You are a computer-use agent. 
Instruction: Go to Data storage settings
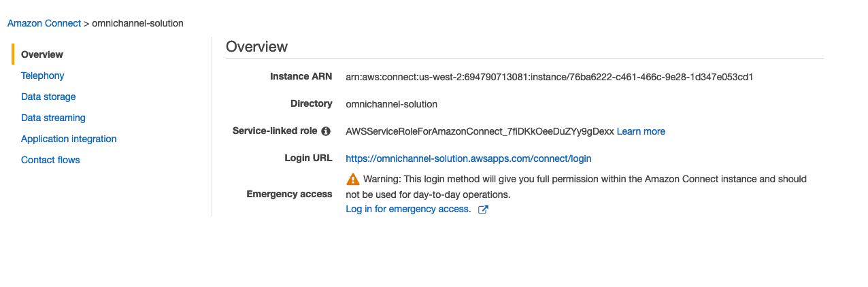[48, 97]
